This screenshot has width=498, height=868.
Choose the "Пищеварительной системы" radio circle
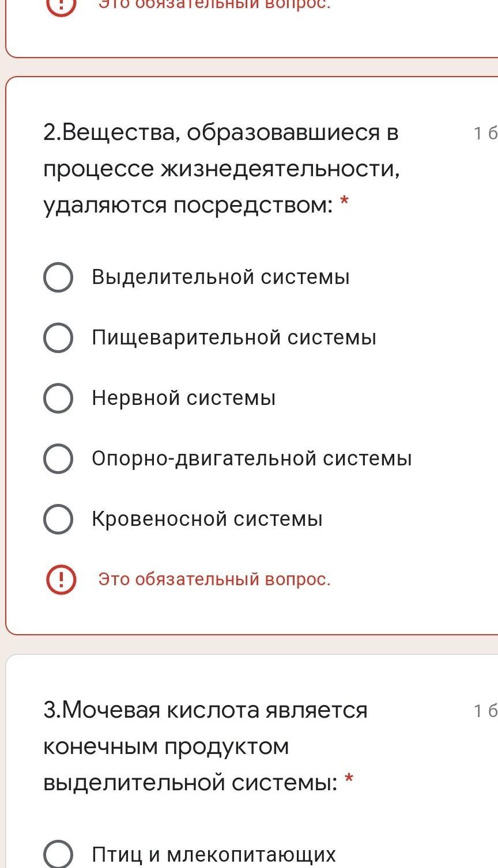(x=58, y=338)
